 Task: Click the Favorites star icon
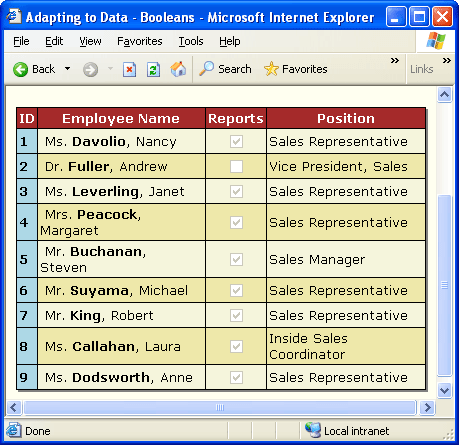[x=271, y=69]
